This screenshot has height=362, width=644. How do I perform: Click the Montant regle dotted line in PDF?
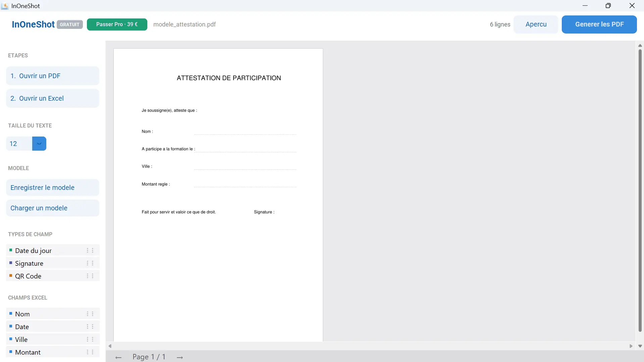[x=245, y=187]
